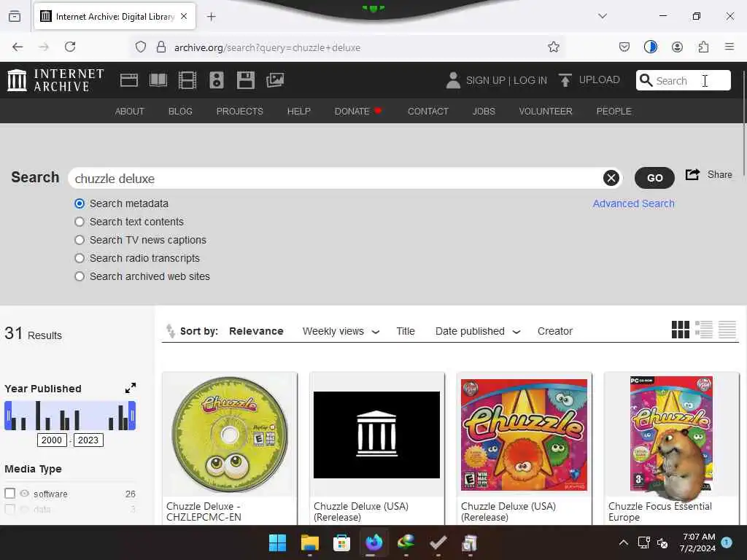The width and height of the screenshot is (747, 560).
Task: Click the user avatar icon
Action: pyautogui.click(x=453, y=80)
